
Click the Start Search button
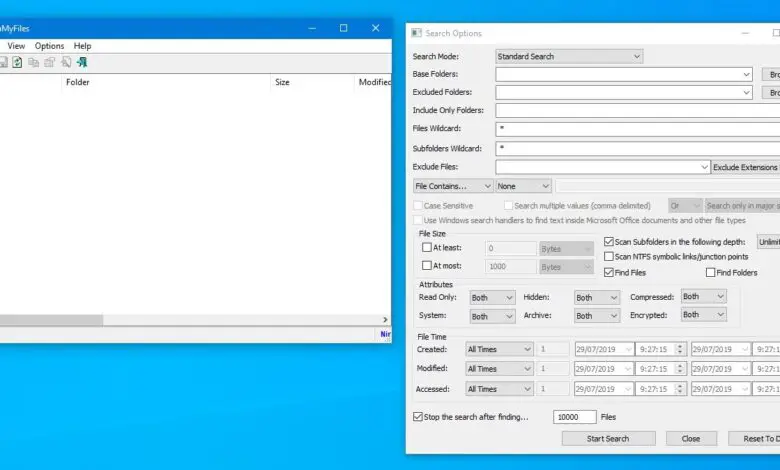pyautogui.click(x=608, y=439)
